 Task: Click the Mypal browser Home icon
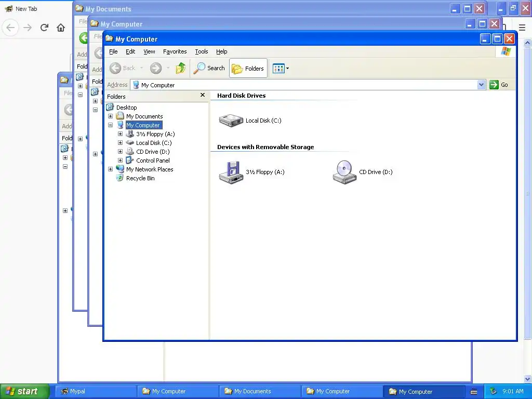61,28
